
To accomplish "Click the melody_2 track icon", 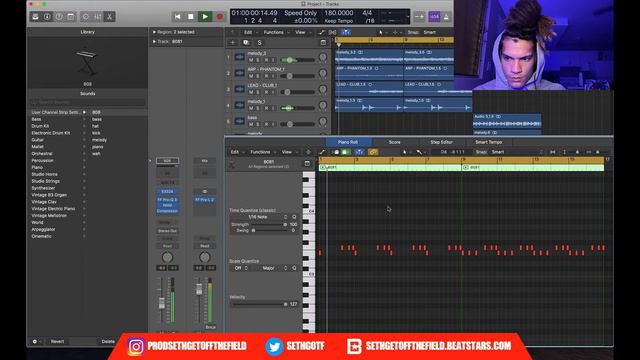I will 240,57.
